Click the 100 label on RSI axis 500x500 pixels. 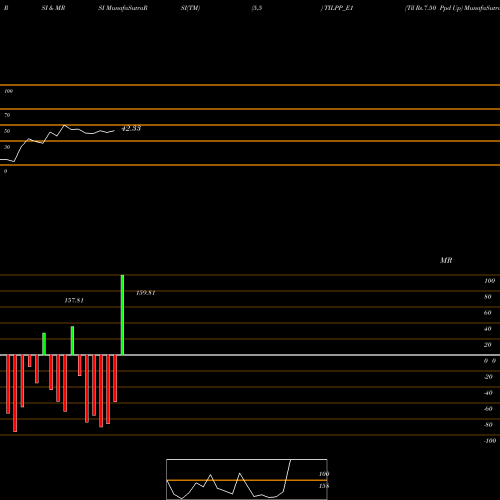8,91
